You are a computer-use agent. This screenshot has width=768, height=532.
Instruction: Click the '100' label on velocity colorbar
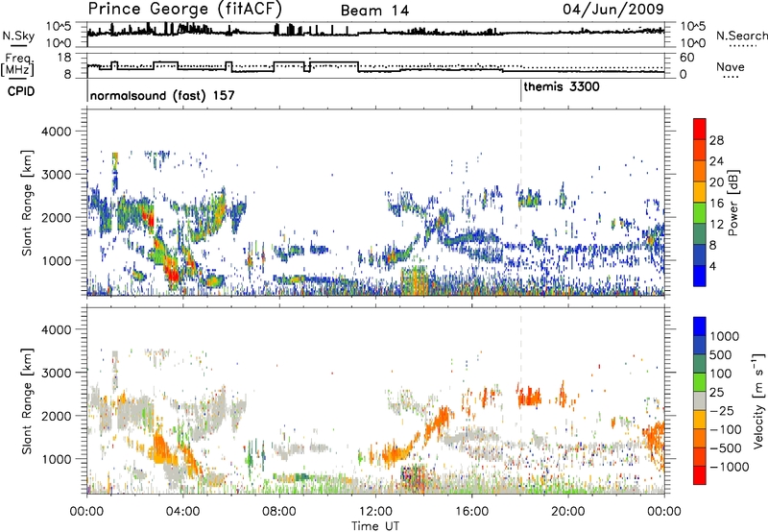point(721,374)
